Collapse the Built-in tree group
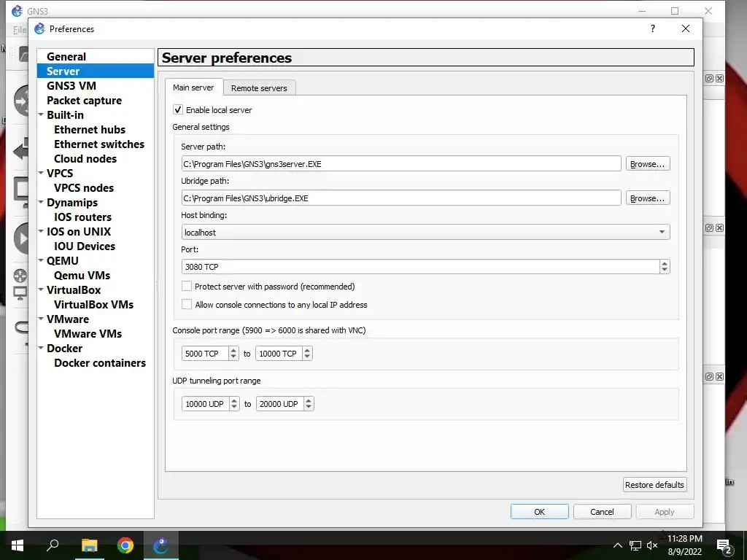The height and width of the screenshot is (560, 747). [x=41, y=114]
